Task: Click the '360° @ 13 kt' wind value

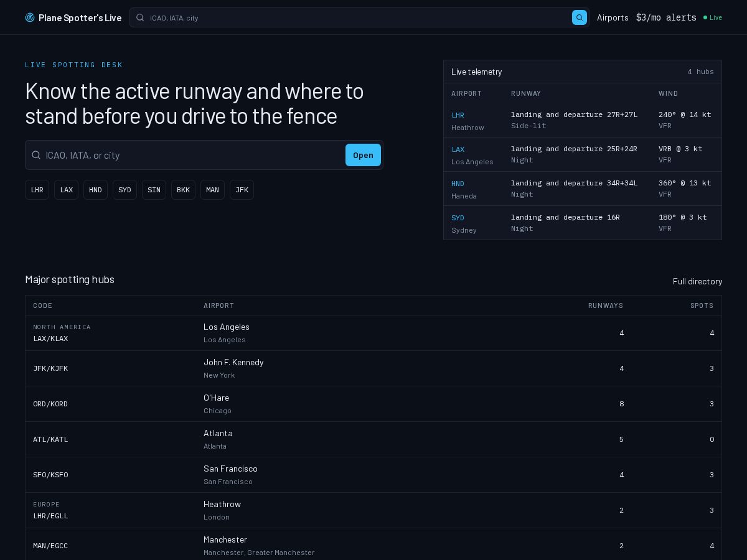Action: tap(685, 183)
